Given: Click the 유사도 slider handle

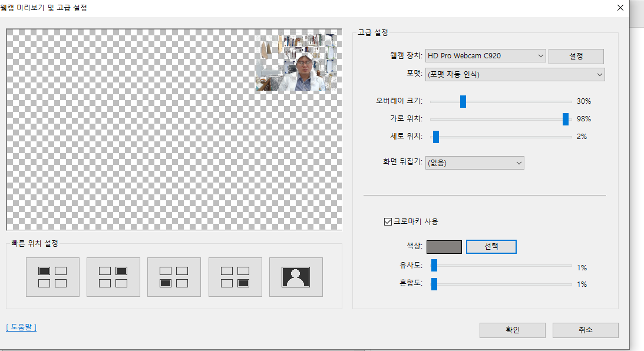Looking at the screenshot, I should (434, 265).
